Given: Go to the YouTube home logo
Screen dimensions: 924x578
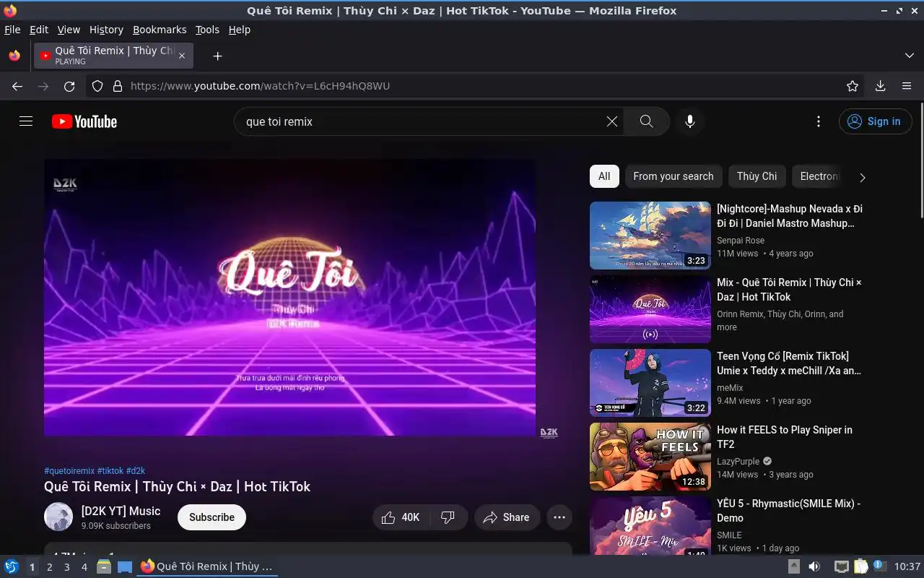Looking at the screenshot, I should coord(84,121).
